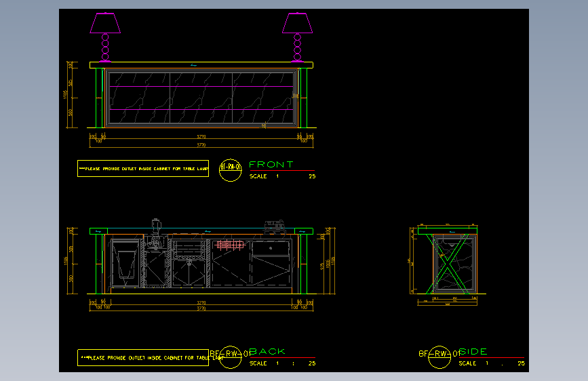Click the green SIDE view title
The width and height of the screenshot is (588, 381).
pos(473,351)
